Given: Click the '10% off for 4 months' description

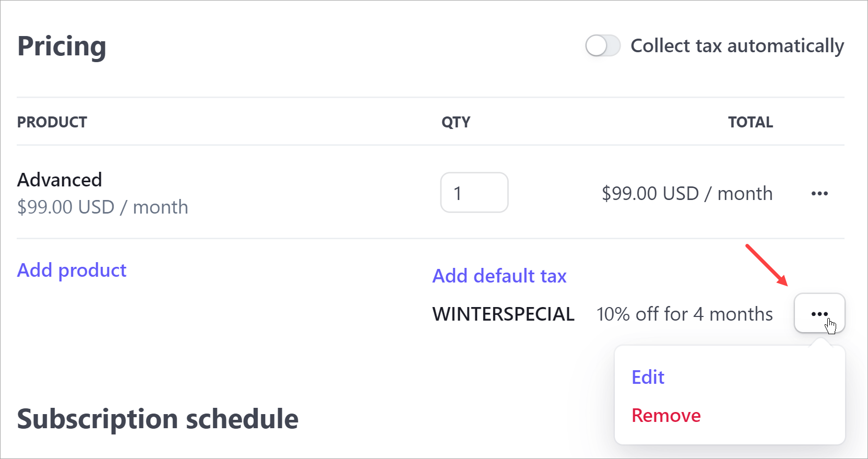Looking at the screenshot, I should point(684,314).
